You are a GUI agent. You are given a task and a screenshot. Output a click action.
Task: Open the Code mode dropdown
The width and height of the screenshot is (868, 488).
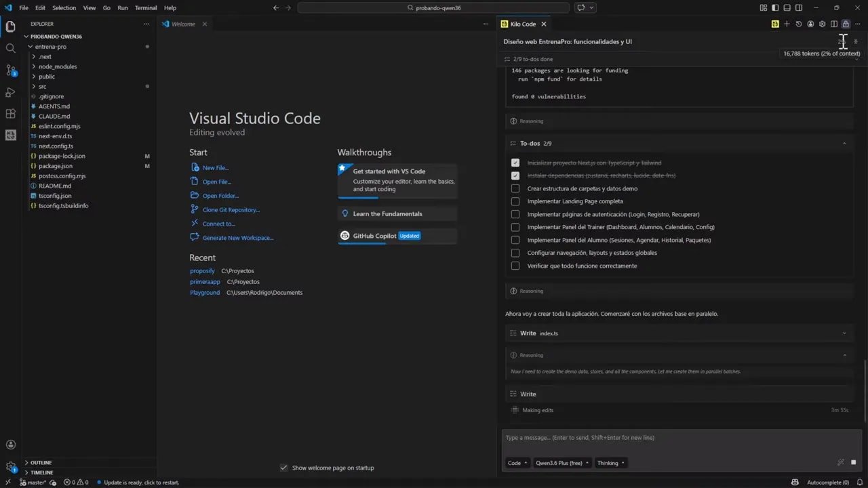[x=517, y=463]
